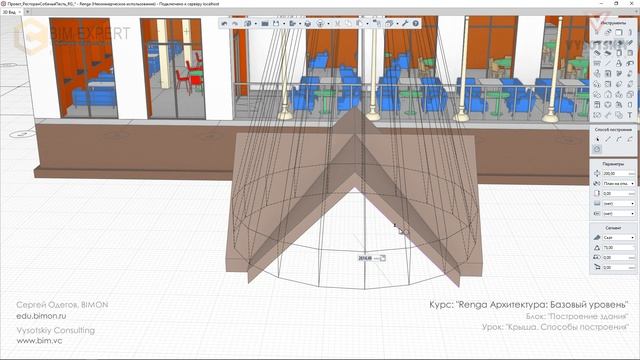640x360 pixels.
Task: Click the open project folder icon
Action: (x=265, y=24)
